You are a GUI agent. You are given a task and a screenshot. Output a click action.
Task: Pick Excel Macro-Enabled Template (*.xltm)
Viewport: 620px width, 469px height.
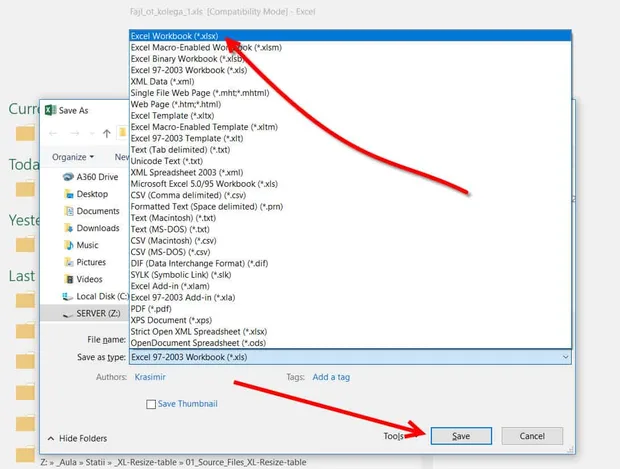(x=350, y=127)
